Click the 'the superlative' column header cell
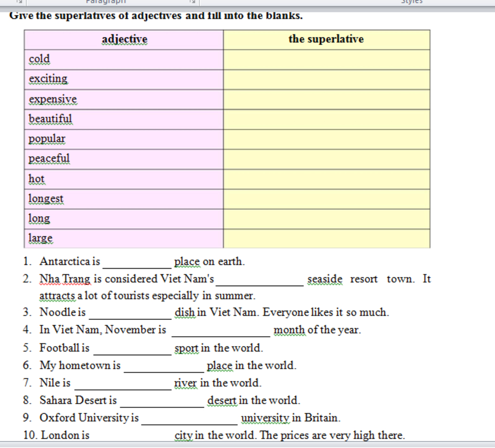The height and width of the screenshot is (448, 495). pyautogui.click(x=326, y=40)
